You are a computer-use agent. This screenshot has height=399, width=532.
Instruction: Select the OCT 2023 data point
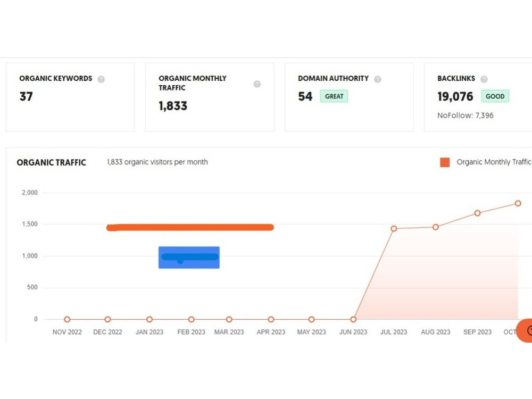518,203
